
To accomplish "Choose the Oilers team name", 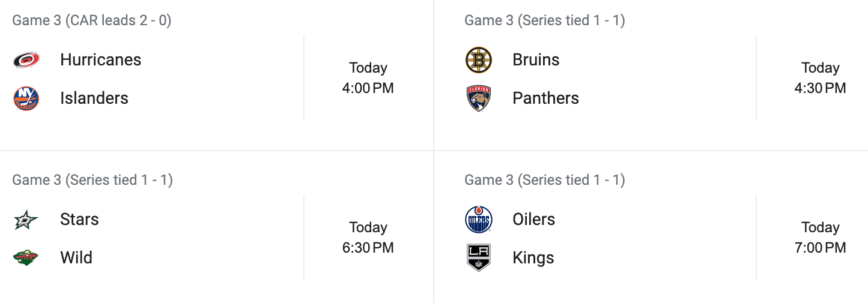I will (x=533, y=220).
